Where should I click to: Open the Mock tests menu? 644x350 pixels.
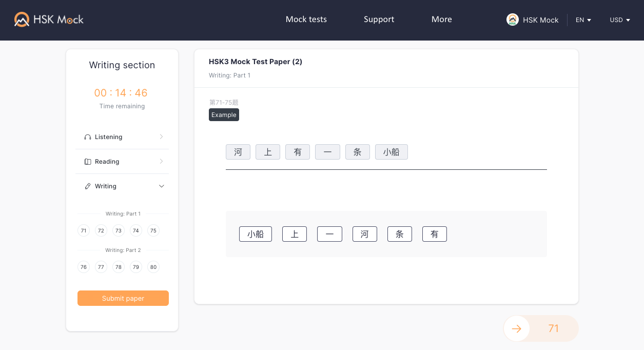[306, 20]
